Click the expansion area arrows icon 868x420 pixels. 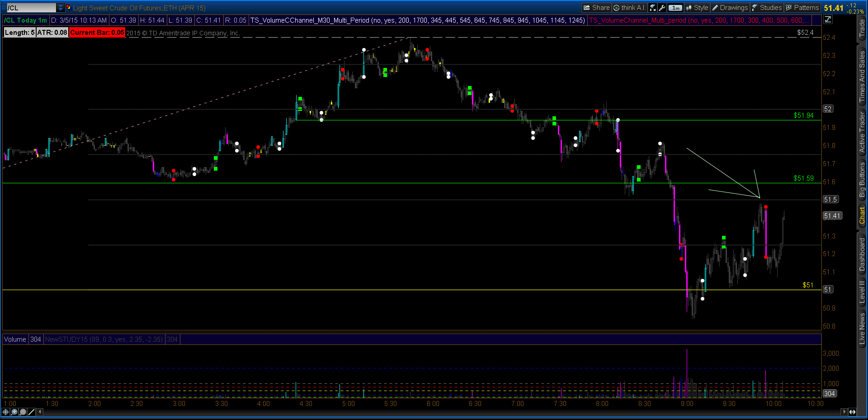[852, 412]
